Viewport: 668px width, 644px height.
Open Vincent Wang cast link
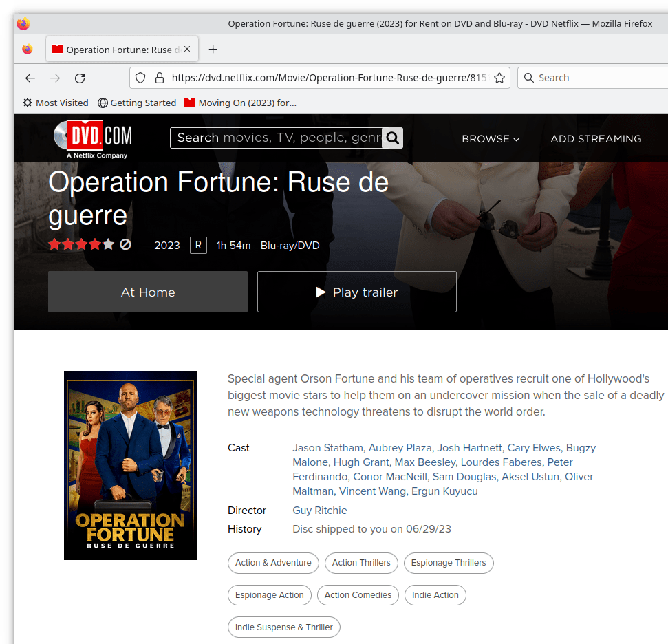(x=372, y=491)
